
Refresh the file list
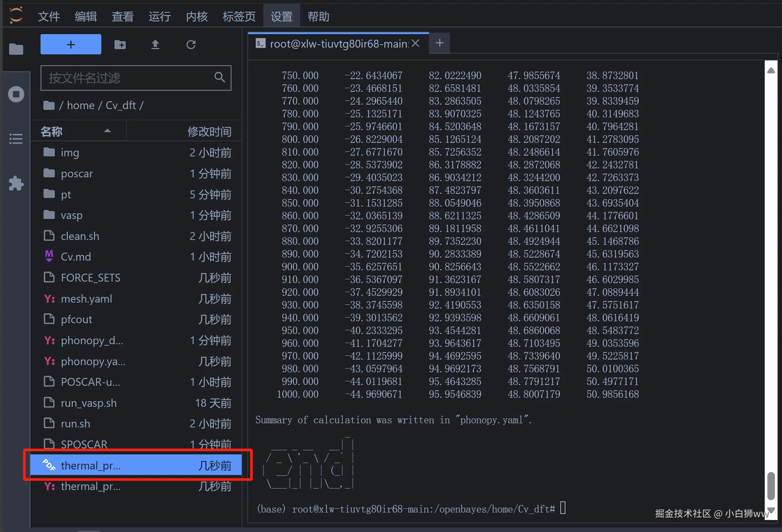[191, 45]
